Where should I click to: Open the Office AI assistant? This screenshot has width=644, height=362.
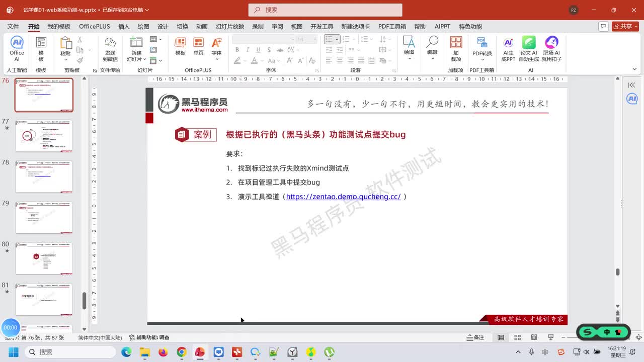point(17,49)
